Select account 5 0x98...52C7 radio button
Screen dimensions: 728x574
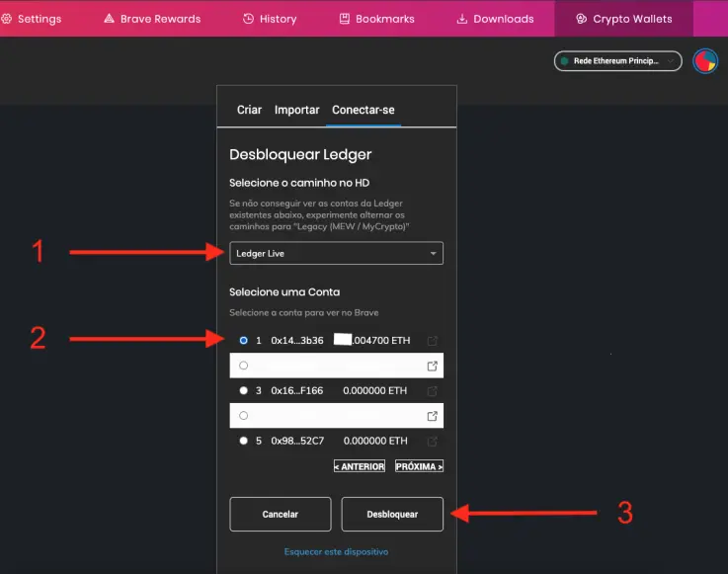243,441
